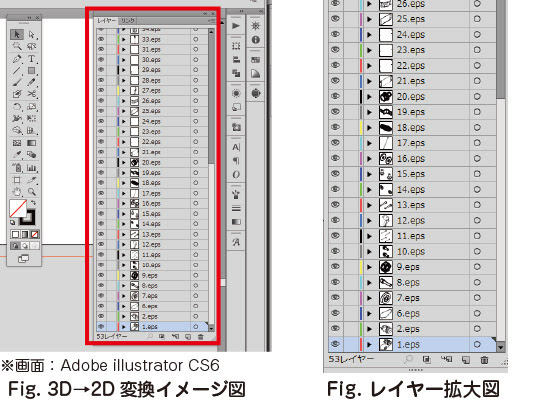Pick the Symbol Sprayer tool

point(17,167)
